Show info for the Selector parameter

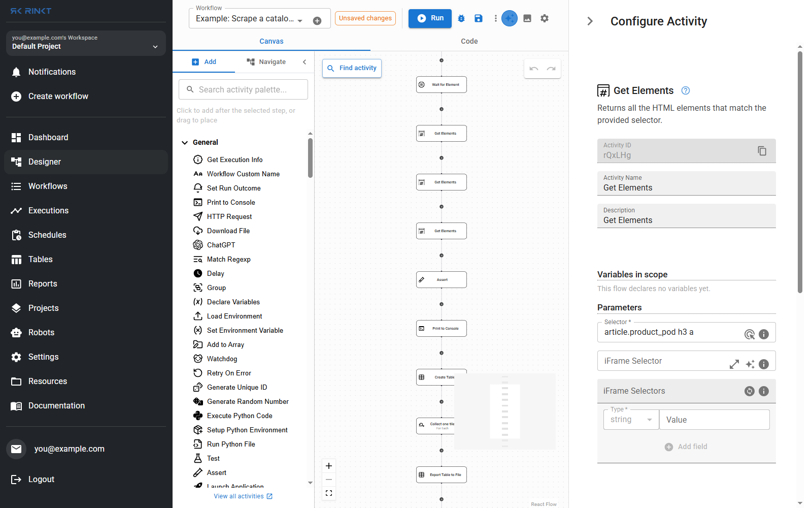(x=764, y=334)
